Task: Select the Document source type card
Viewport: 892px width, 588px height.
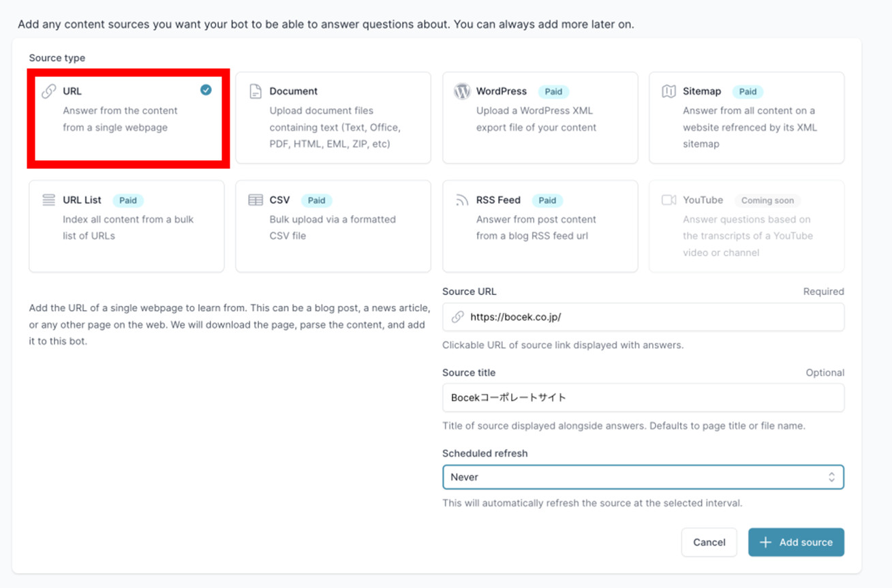Action: click(333, 118)
